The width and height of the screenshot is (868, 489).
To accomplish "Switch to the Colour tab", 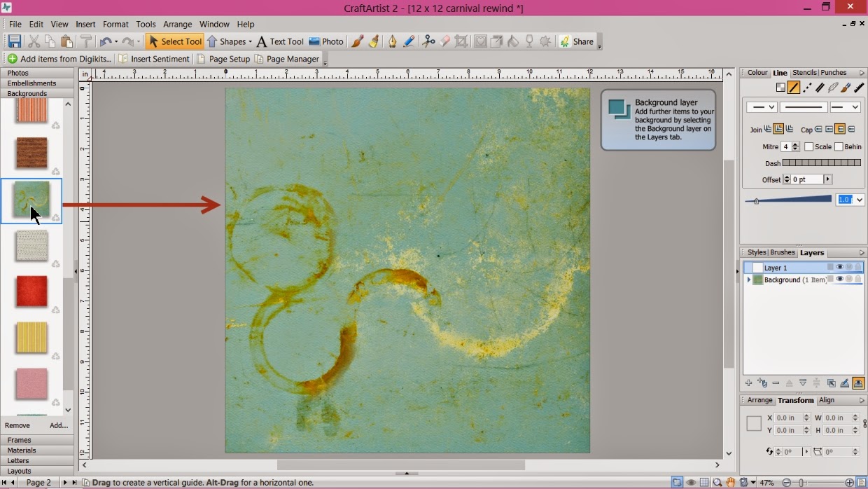I will [757, 73].
